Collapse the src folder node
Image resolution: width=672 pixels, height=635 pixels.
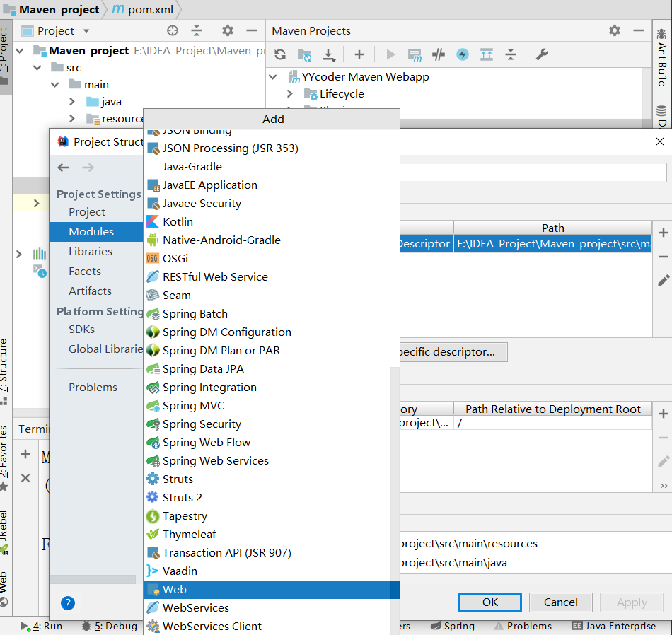(37, 68)
